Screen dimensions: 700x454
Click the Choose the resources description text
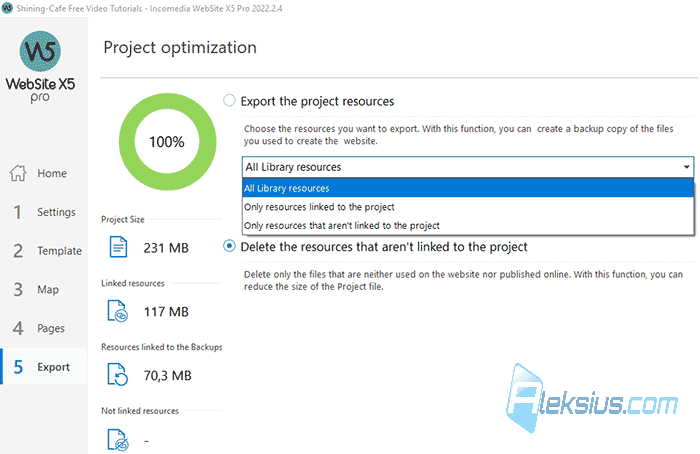coord(458,135)
